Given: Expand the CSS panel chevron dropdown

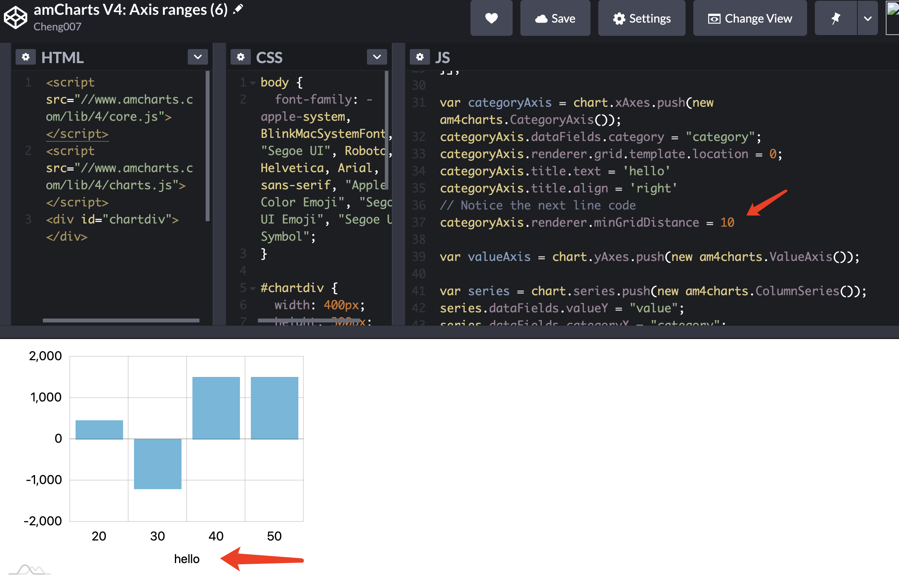Looking at the screenshot, I should tap(376, 57).
